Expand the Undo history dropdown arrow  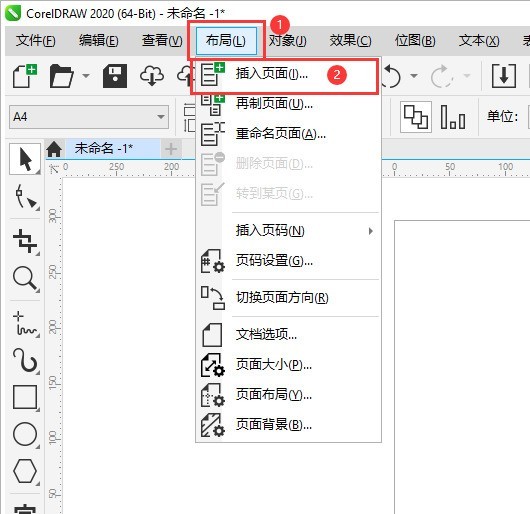(414, 76)
